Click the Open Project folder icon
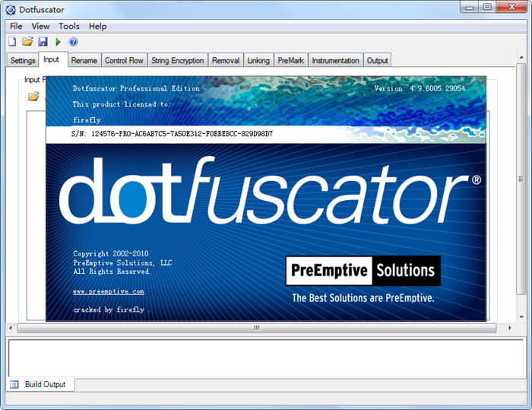This screenshot has height=410, width=532. (x=27, y=42)
